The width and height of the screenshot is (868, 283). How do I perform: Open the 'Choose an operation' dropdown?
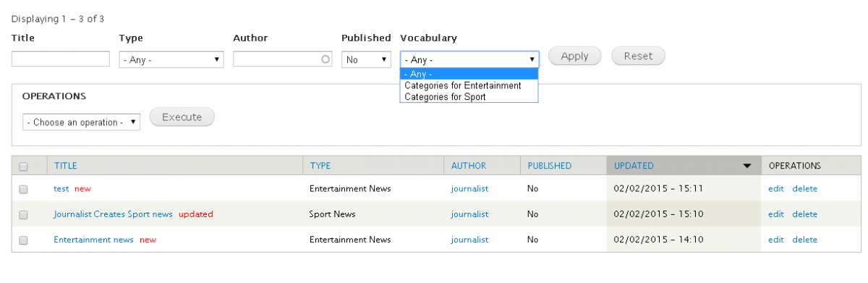[81, 122]
